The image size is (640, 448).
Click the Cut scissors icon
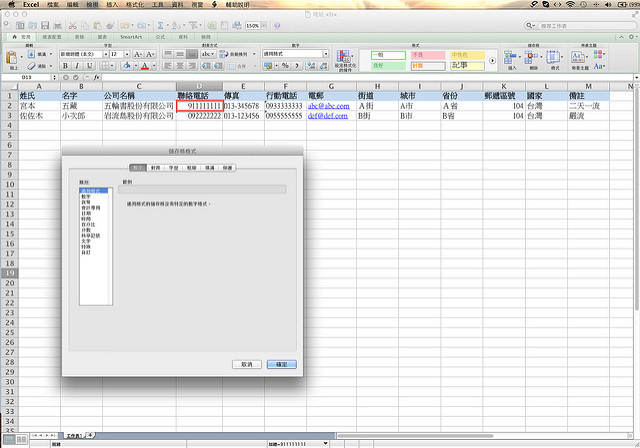(73, 25)
